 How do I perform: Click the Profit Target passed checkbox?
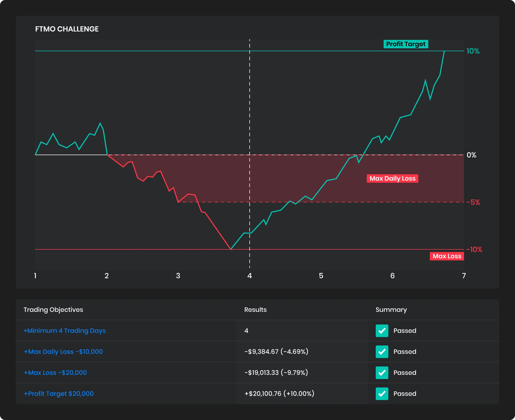(x=382, y=394)
